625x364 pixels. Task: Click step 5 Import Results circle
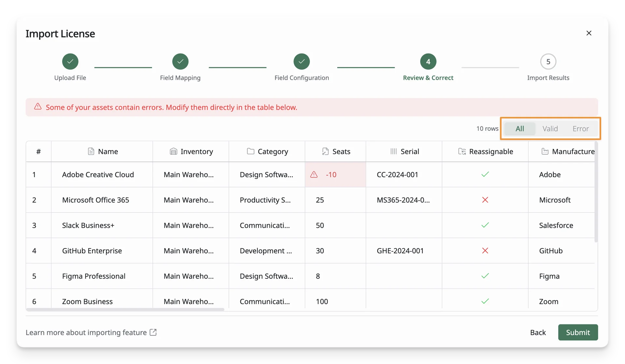pos(548,62)
